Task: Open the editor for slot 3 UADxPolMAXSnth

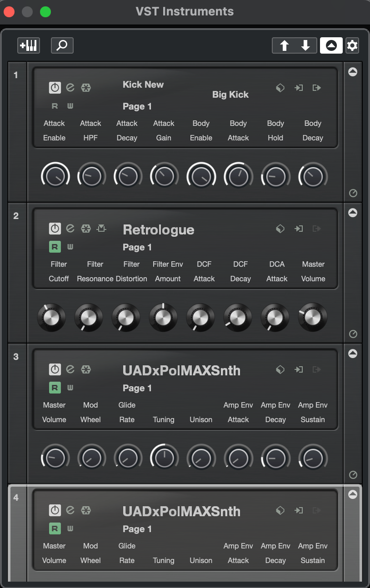Action: 70,369
